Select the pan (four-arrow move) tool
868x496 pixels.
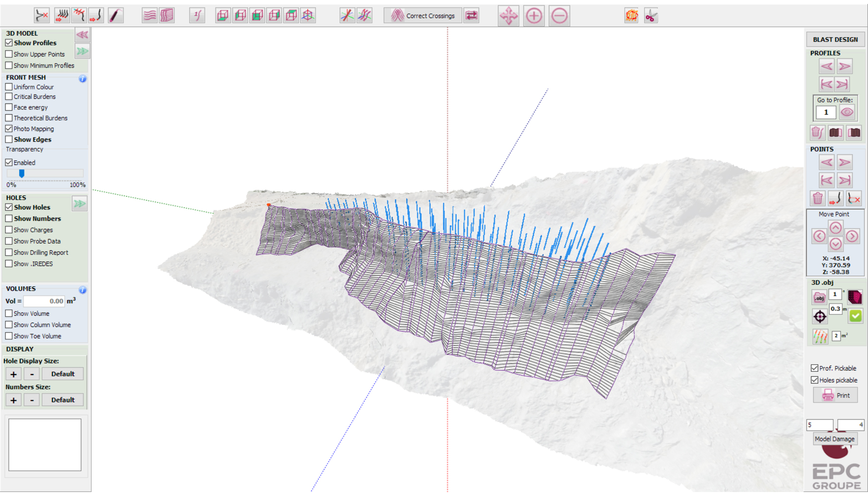pos(508,16)
